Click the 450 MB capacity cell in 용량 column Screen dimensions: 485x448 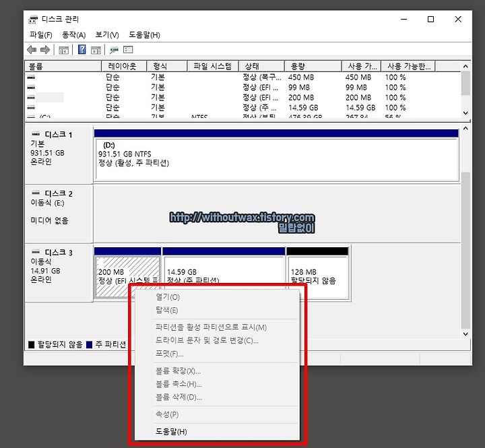(x=301, y=77)
